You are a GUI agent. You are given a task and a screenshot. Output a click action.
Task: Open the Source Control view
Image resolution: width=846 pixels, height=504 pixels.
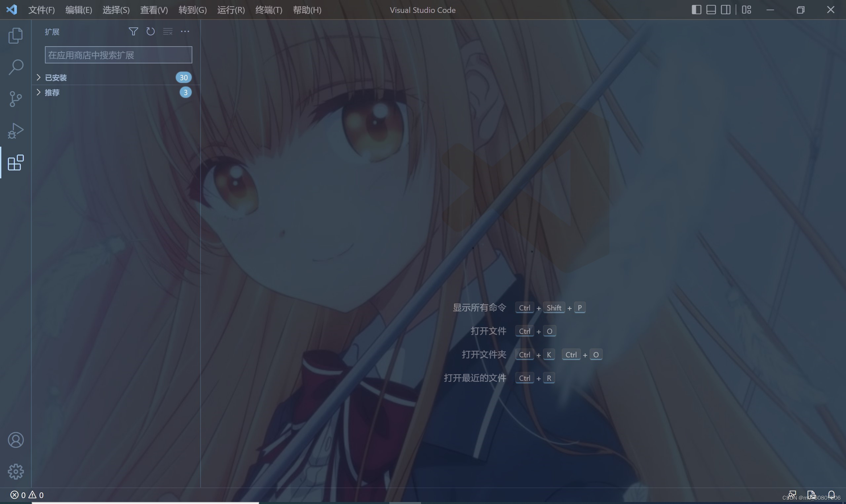tap(15, 99)
